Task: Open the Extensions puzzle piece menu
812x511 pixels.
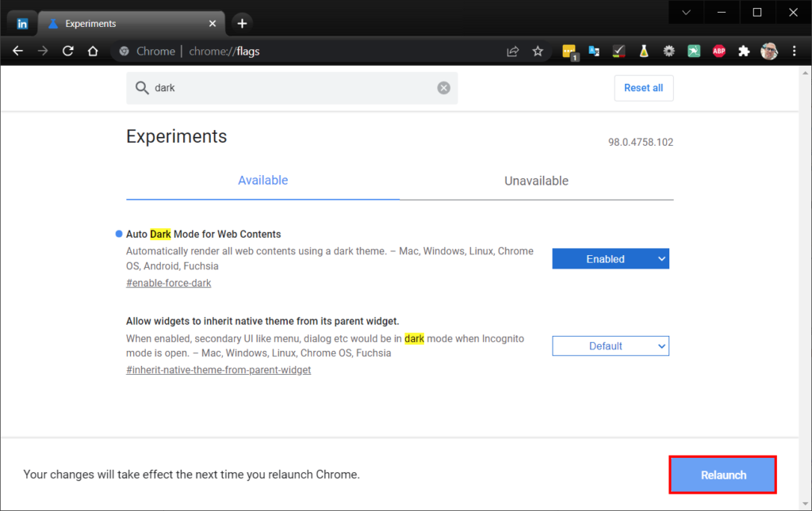Action: pos(744,51)
